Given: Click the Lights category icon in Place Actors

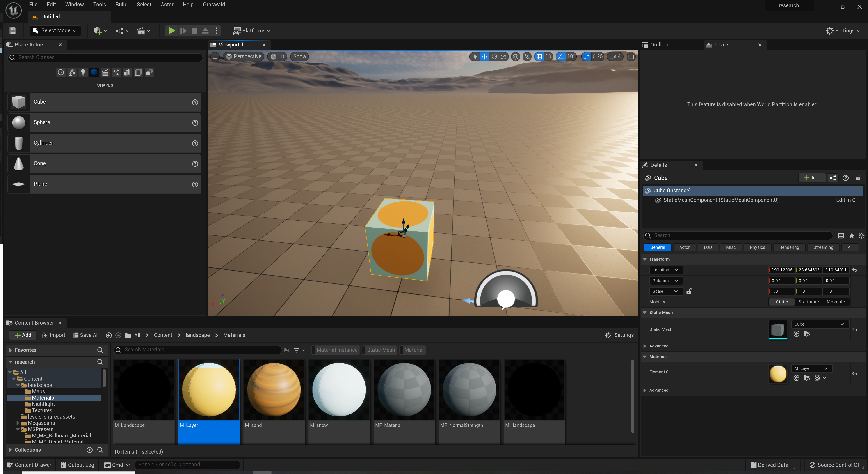Looking at the screenshot, I should click(x=83, y=72).
